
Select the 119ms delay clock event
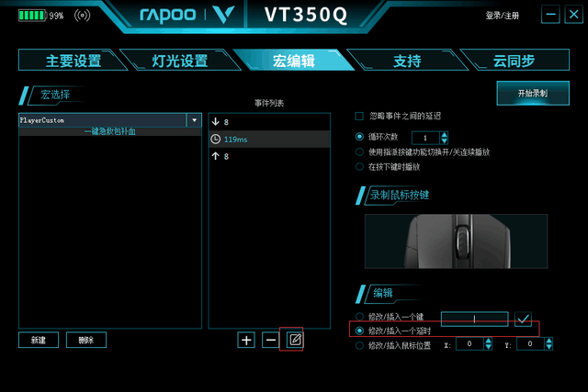[x=269, y=139]
